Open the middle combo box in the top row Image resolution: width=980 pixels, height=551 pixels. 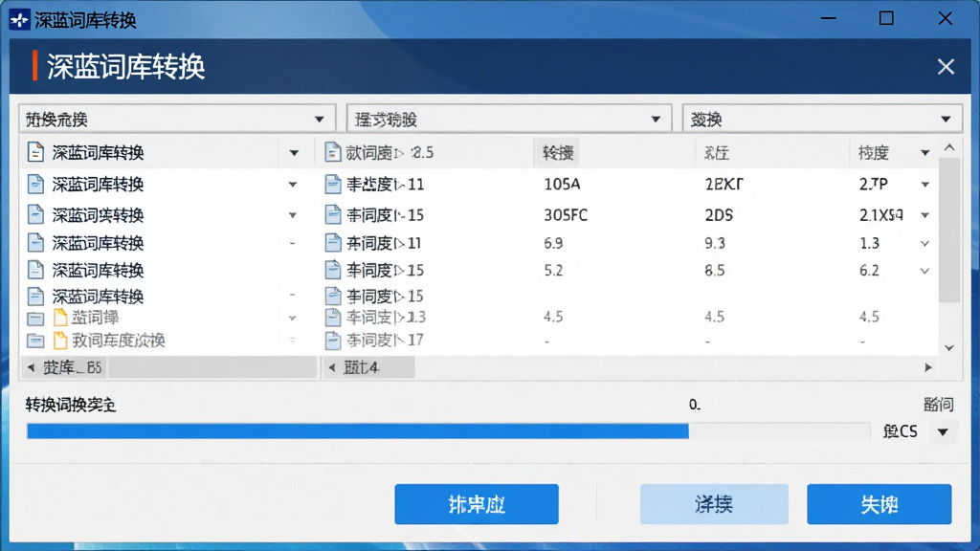509,119
